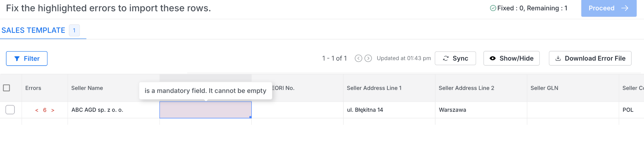Open the SALES TEMPLATE tab
This screenshot has height=158, width=644.
pos(33,30)
